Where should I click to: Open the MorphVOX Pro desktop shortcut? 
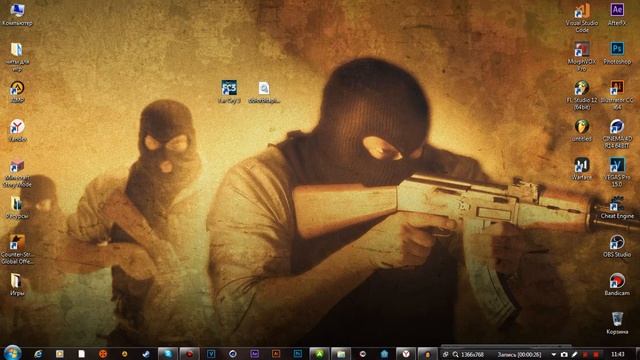(582, 56)
